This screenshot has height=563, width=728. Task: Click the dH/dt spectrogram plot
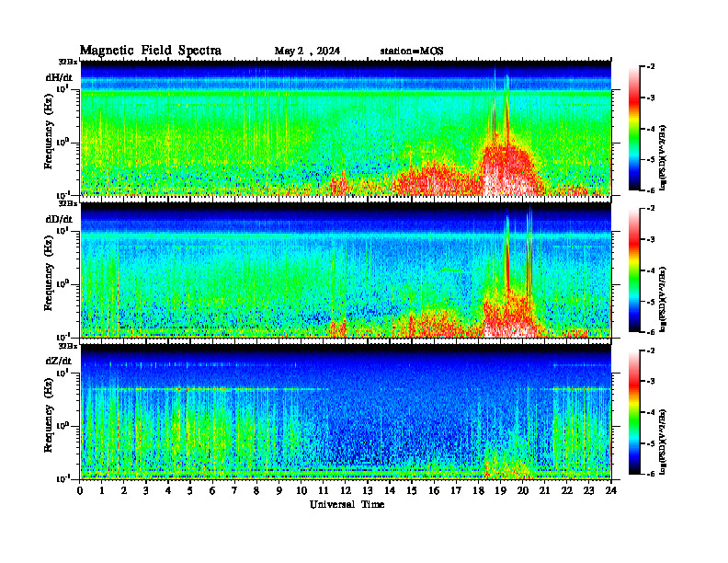346,128
